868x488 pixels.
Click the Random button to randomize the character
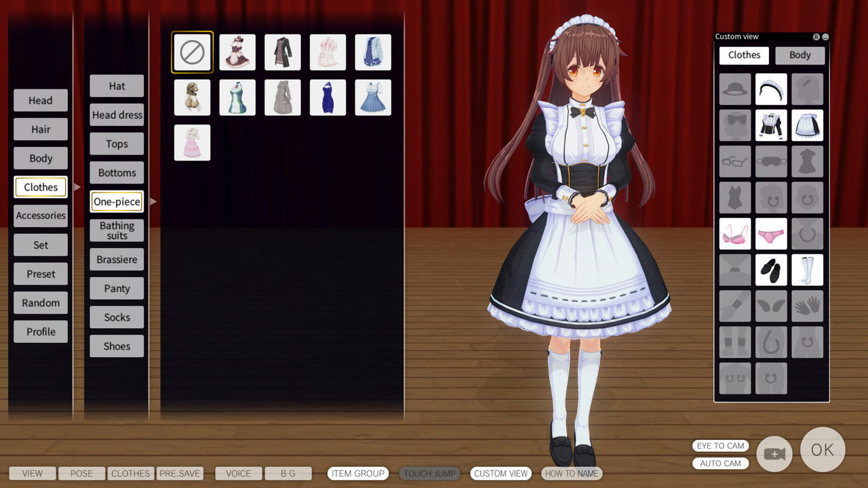40,302
